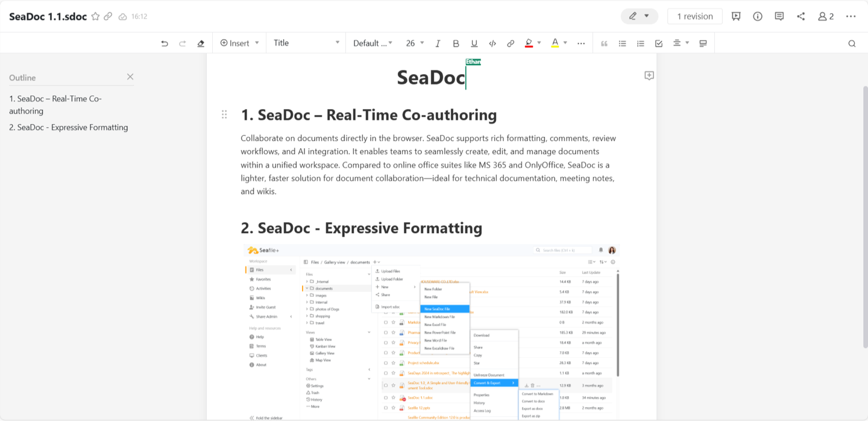Click the heading '2. SeaDoc - Expressive Formatting'
Viewport: 868px width, 421px height.
point(362,228)
